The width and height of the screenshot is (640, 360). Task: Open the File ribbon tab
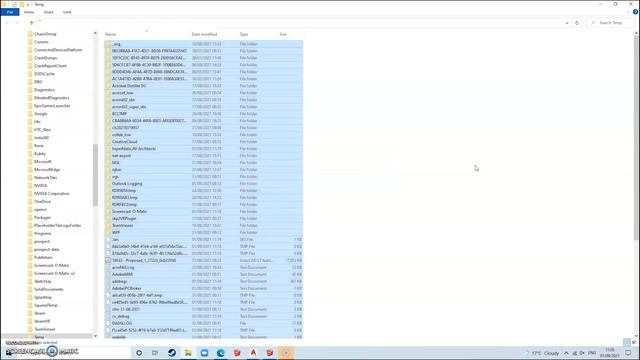pos(10,12)
